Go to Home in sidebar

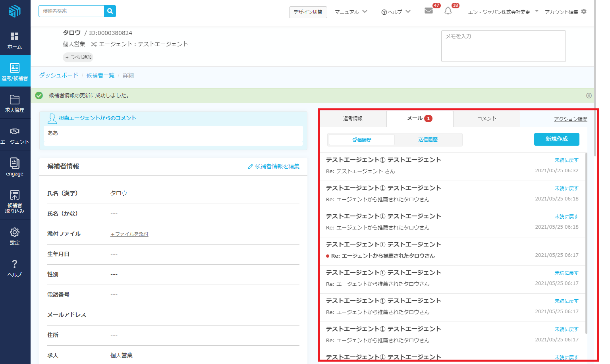15,40
